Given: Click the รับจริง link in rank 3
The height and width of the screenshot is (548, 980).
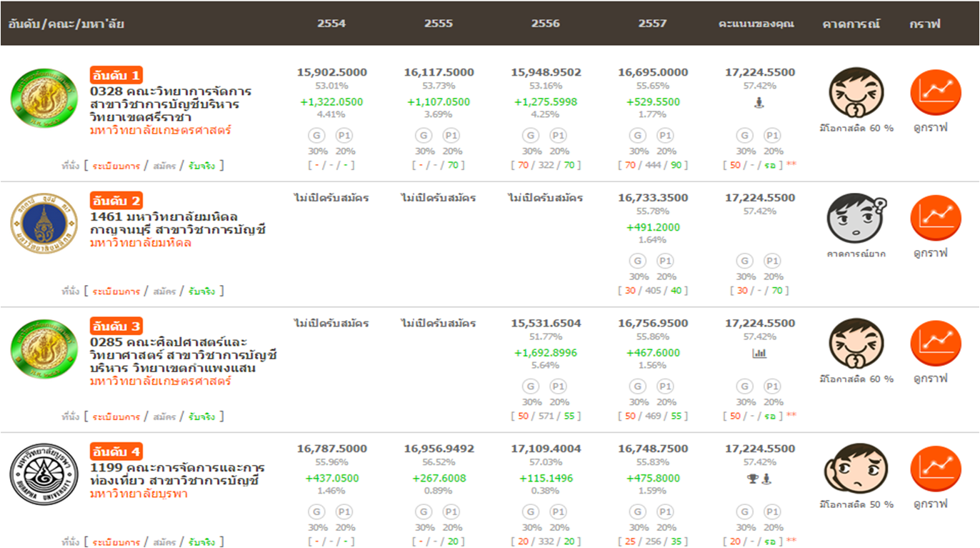Looking at the screenshot, I should [x=201, y=417].
